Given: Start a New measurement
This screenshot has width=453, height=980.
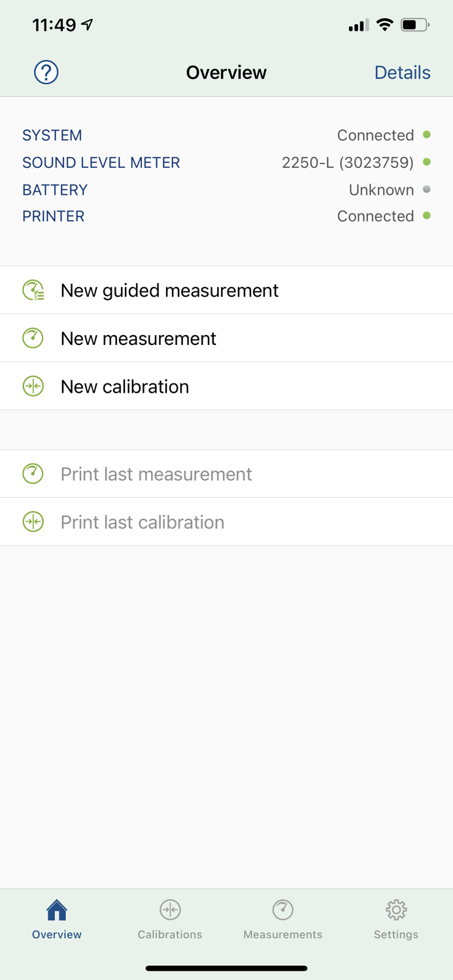Looking at the screenshot, I should click(x=138, y=338).
